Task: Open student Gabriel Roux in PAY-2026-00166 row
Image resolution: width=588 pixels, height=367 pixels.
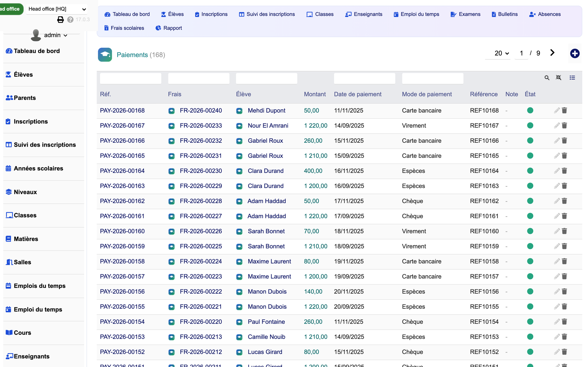Action: click(x=265, y=141)
